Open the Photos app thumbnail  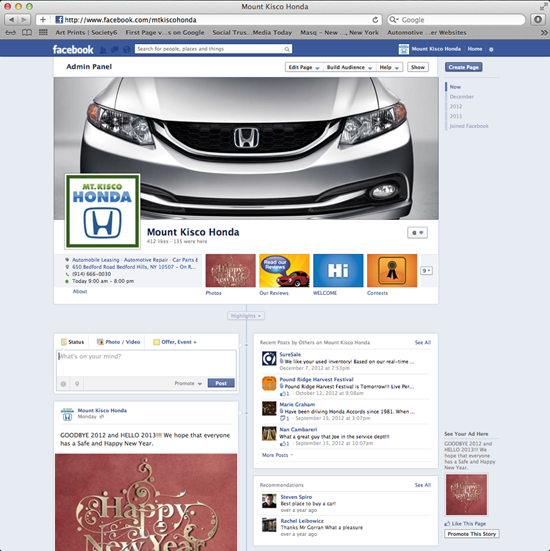[x=231, y=271]
